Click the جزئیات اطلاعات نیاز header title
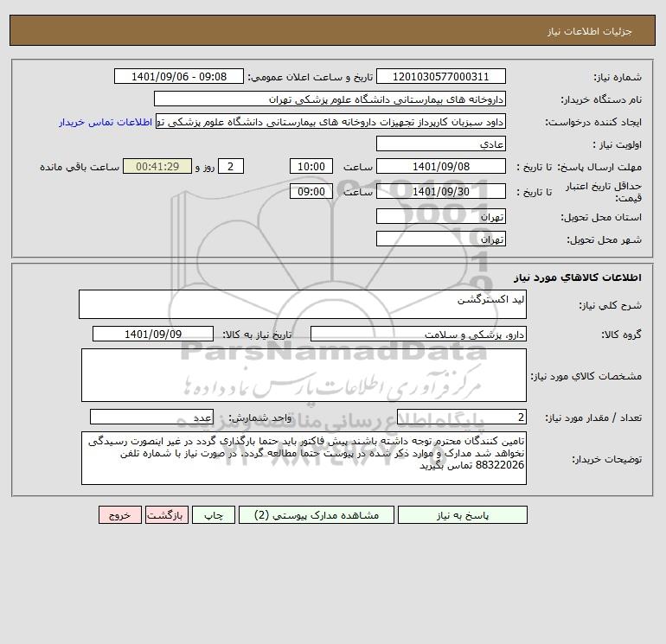The height and width of the screenshot is (644, 666). click(590, 31)
